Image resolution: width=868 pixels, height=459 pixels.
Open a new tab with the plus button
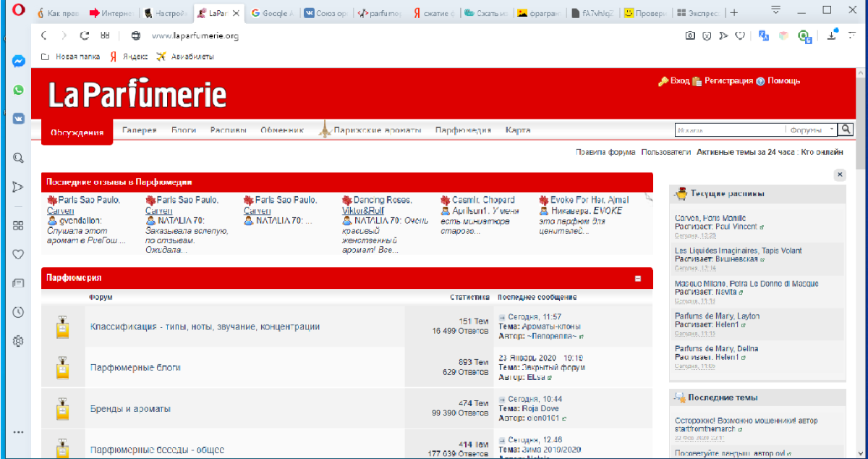(733, 13)
